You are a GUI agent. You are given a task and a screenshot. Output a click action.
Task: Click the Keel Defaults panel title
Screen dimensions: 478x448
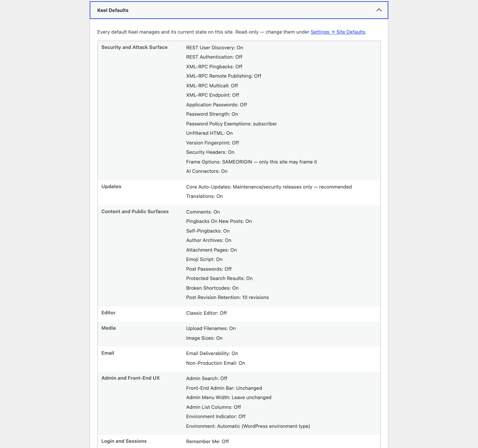(x=113, y=10)
